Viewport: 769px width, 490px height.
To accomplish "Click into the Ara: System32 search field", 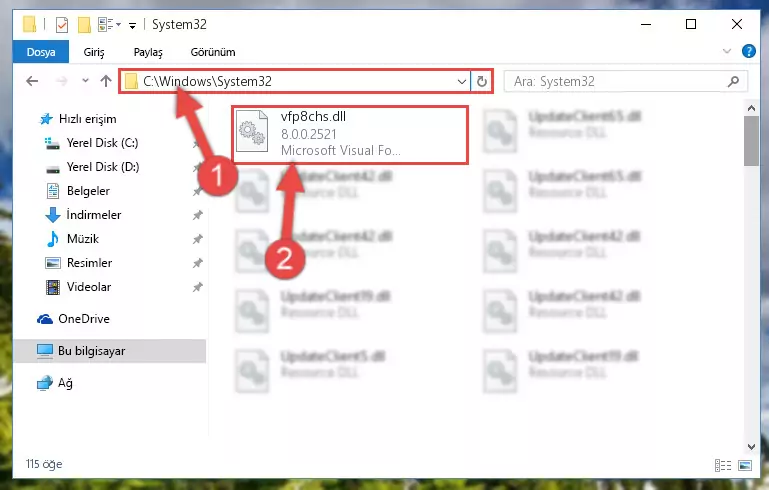I will (x=618, y=81).
